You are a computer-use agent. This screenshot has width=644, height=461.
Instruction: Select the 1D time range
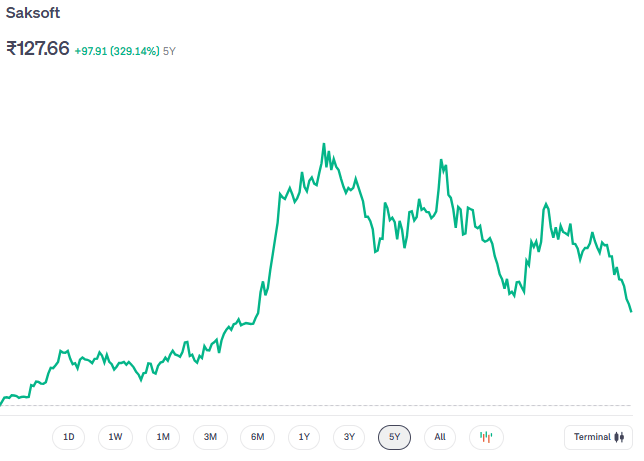click(x=69, y=437)
